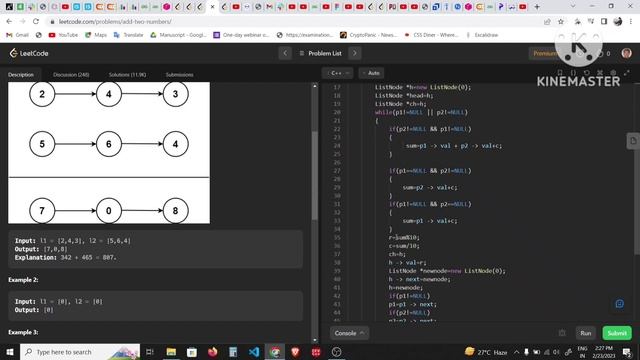Click the description panel scrollbar
This screenshot has height=360, width=640.
tap(314, 176)
